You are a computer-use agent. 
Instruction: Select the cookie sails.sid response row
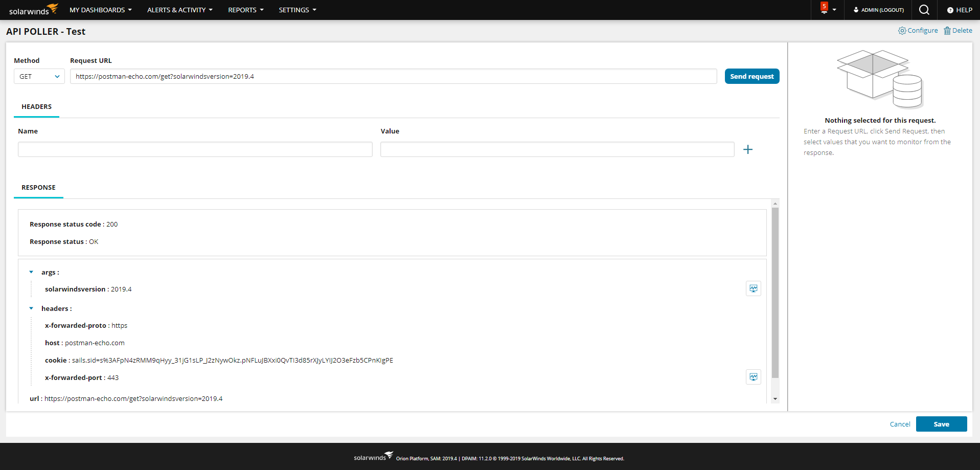pyautogui.click(x=219, y=361)
